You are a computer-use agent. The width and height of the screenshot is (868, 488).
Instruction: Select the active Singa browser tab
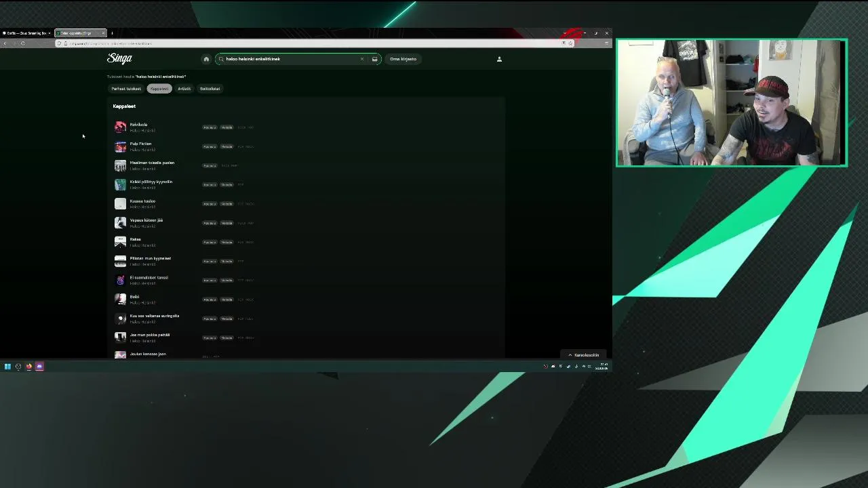[x=79, y=33]
